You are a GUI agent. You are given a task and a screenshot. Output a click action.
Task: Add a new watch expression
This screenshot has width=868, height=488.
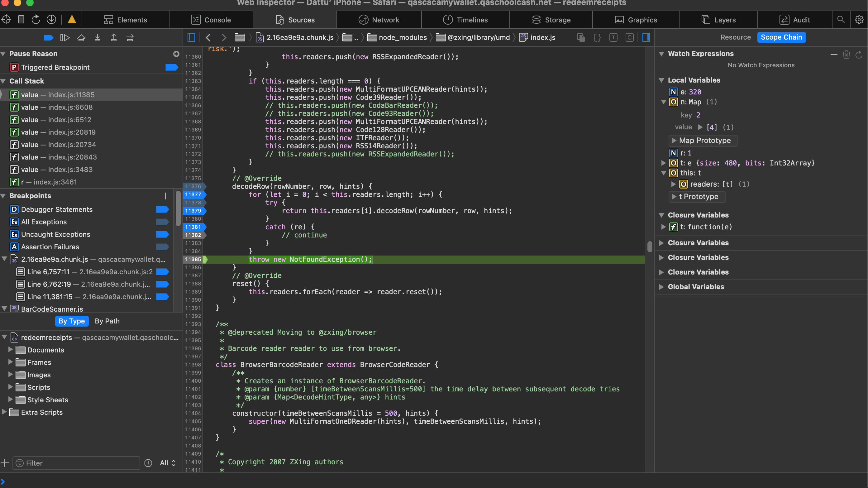(834, 54)
